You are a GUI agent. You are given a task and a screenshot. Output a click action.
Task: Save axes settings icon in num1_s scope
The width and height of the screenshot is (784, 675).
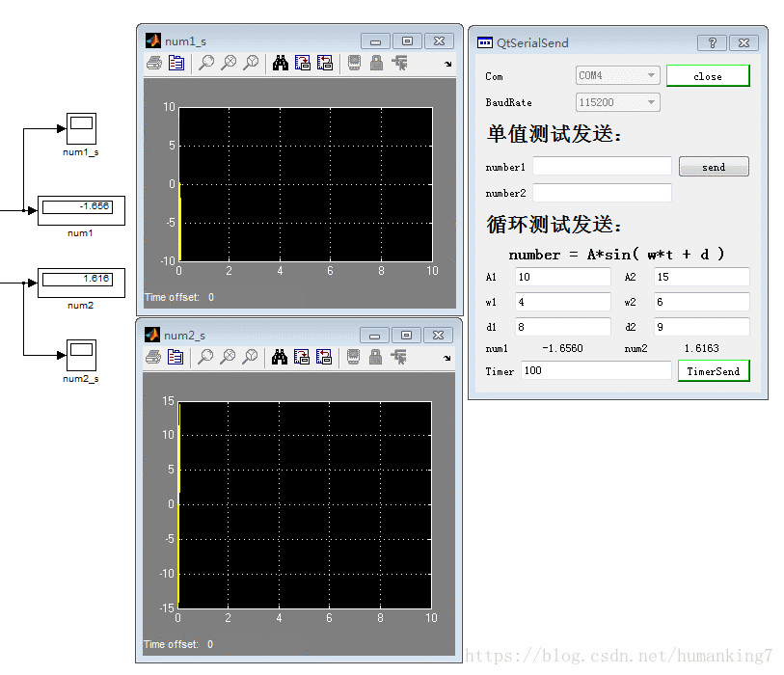303,63
